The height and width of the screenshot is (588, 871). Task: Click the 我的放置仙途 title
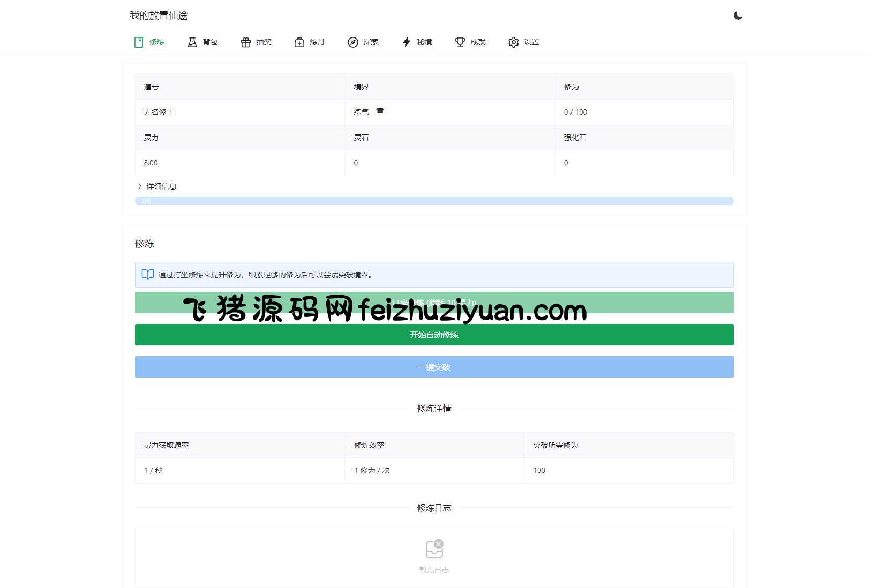click(159, 16)
